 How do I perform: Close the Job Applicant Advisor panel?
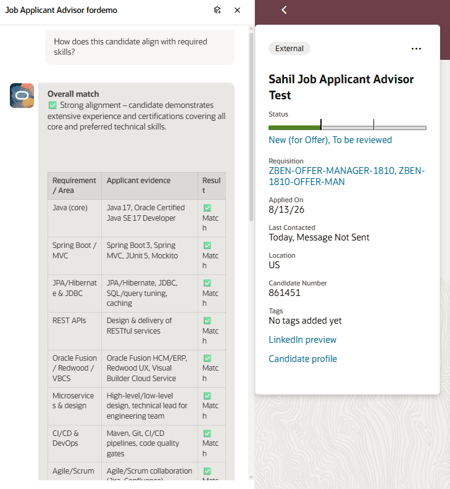tap(237, 10)
